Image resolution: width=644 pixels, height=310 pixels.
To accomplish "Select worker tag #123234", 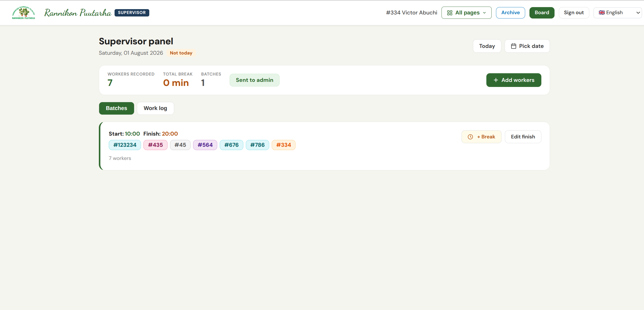I will pos(125,145).
